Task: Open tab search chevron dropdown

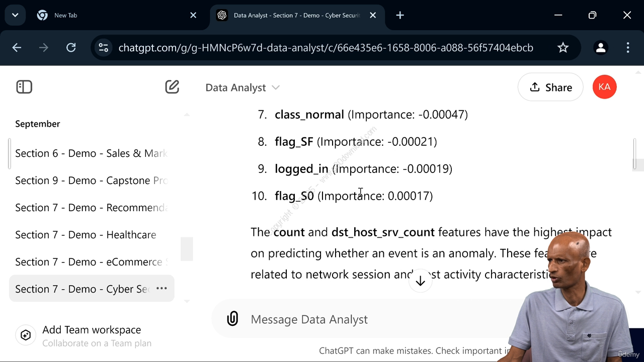Action: pyautogui.click(x=15, y=15)
